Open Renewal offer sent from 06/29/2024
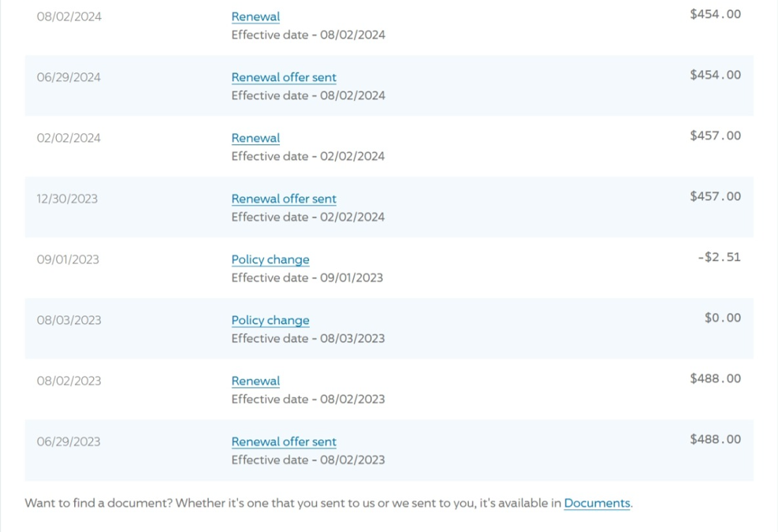Viewport: 778px width, 532px height. [284, 77]
